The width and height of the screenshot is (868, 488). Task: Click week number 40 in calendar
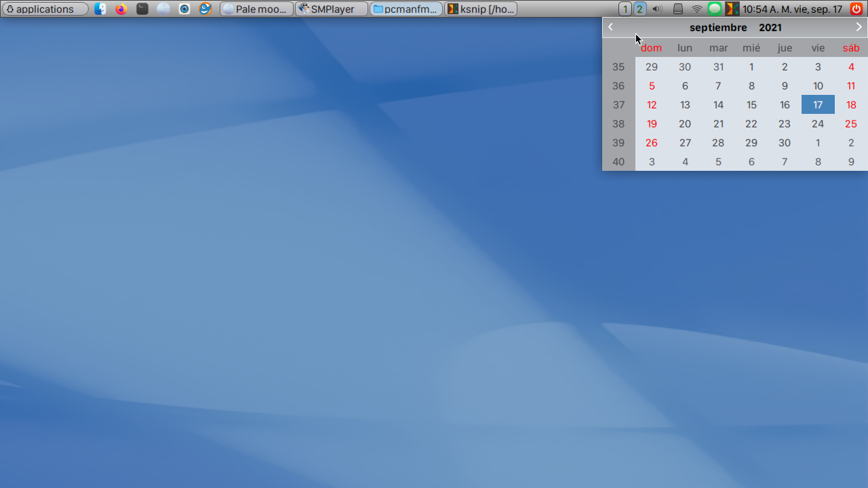tap(618, 161)
